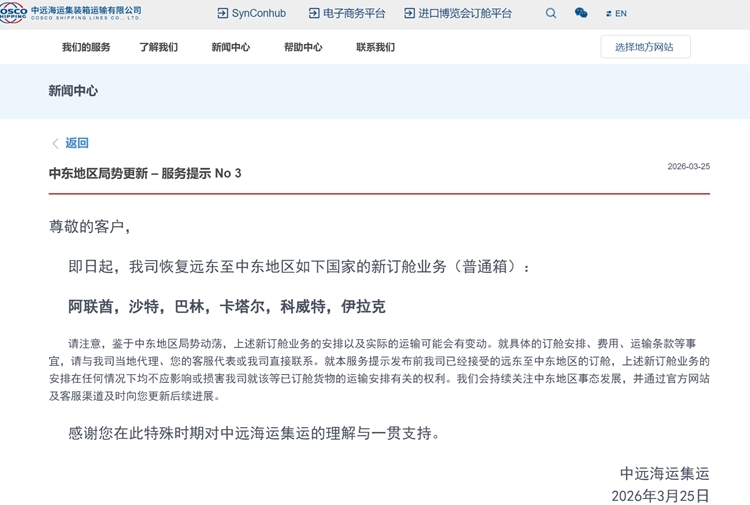
Task: Open the search magnifier icon
Action: click(x=551, y=13)
